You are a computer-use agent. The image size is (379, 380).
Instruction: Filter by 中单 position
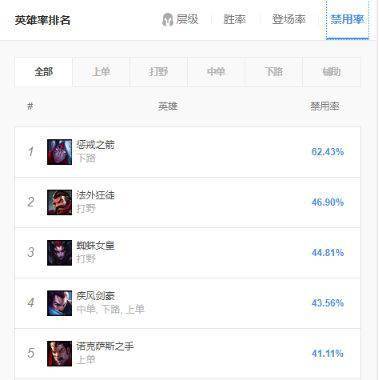click(216, 72)
